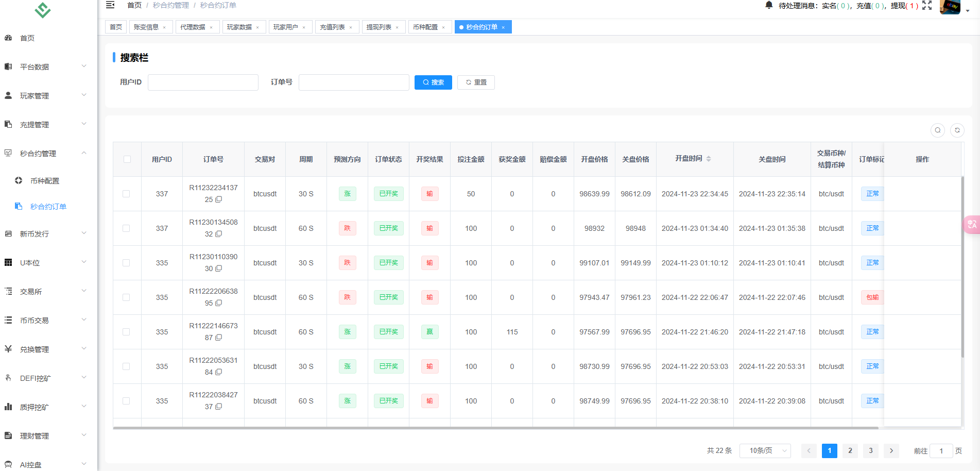Click the sidebar collapse hamburger icon

click(x=110, y=5)
